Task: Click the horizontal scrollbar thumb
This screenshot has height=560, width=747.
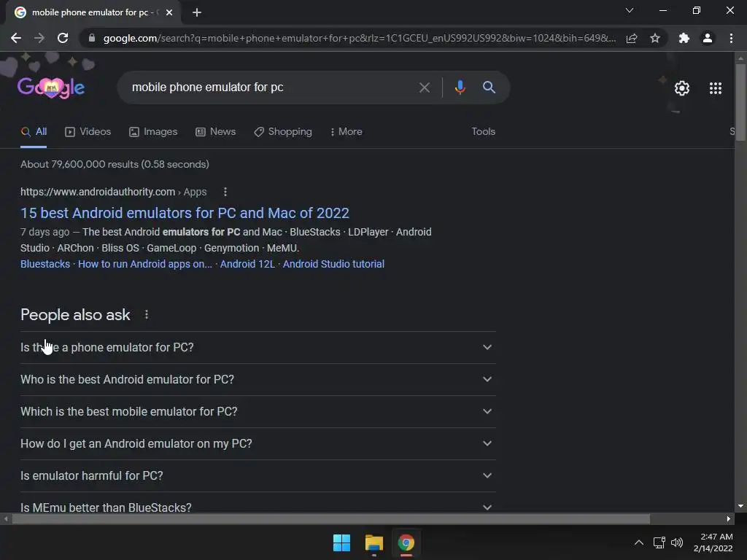Action: (x=331, y=519)
